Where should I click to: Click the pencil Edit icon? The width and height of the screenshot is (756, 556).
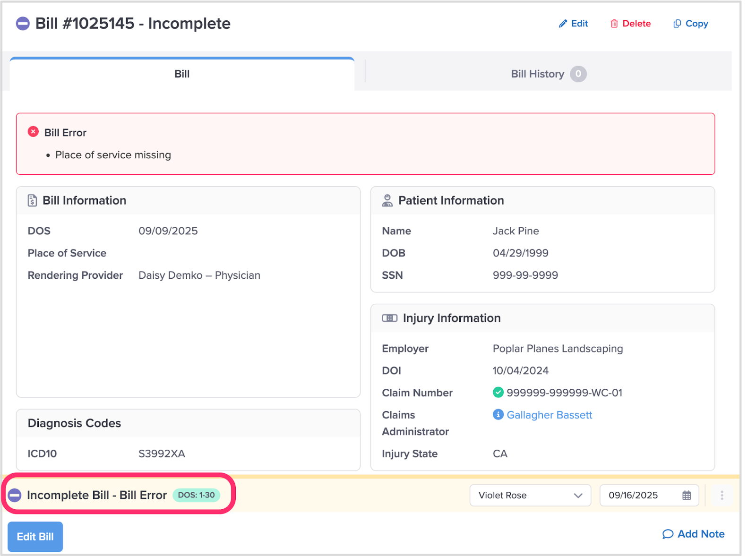[x=562, y=24]
